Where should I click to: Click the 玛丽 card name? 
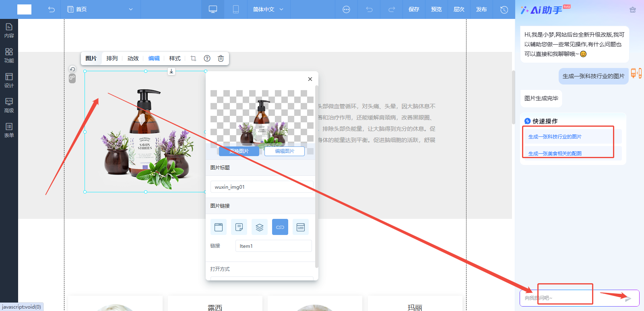tap(415, 308)
